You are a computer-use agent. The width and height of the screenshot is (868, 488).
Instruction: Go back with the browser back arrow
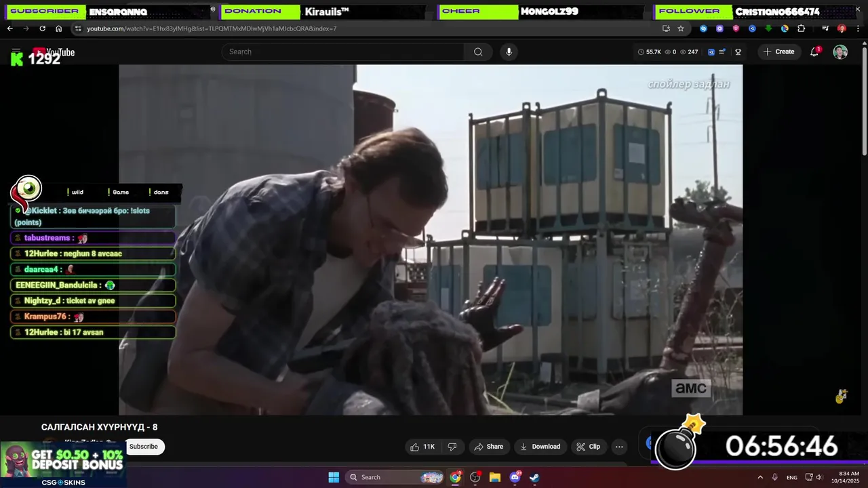coord(9,28)
